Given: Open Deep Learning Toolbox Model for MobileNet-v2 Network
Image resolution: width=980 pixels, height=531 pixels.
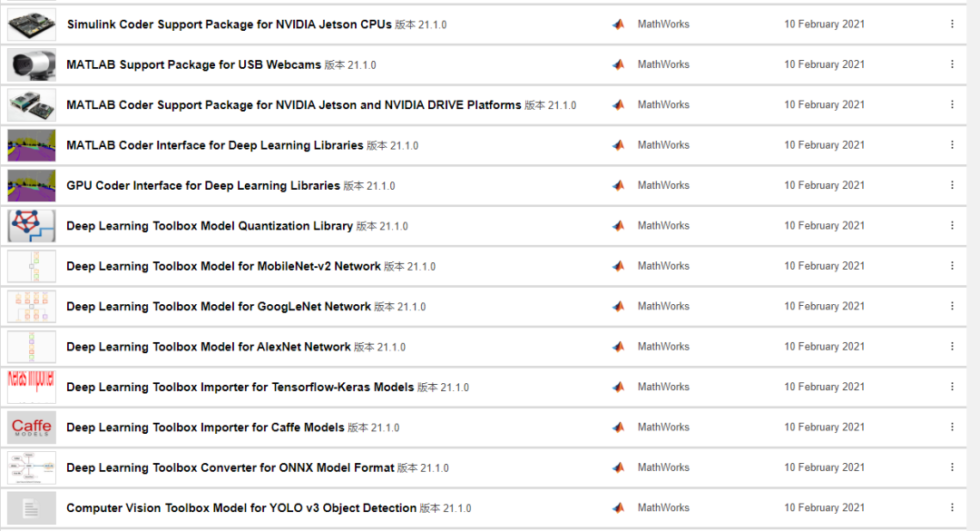Looking at the screenshot, I should 224,267.
